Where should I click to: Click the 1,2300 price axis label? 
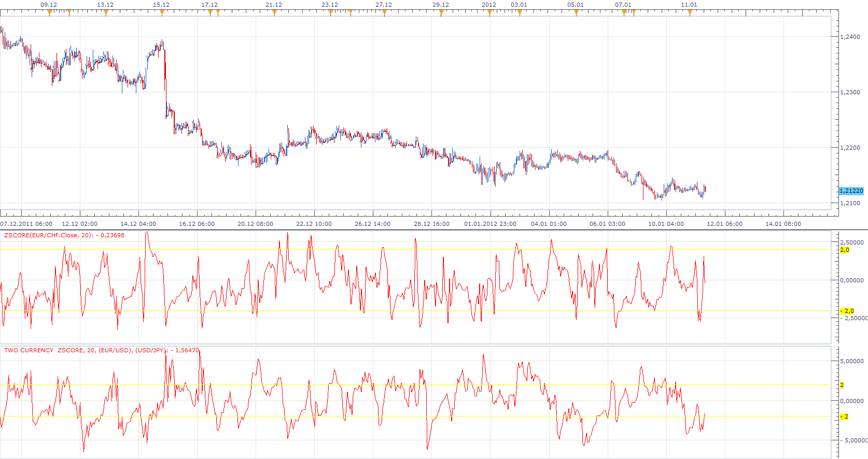(x=850, y=92)
